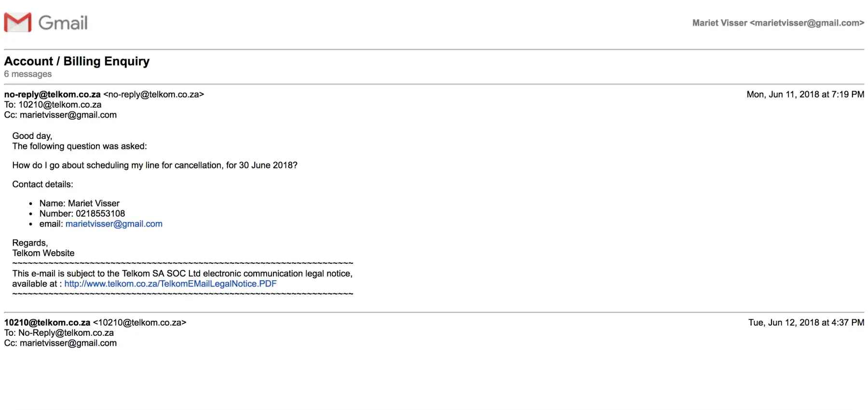Click the Tue, Jun 12, 2018 timestamp
The image size is (868, 410).
pyautogui.click(x=806, y=323)
